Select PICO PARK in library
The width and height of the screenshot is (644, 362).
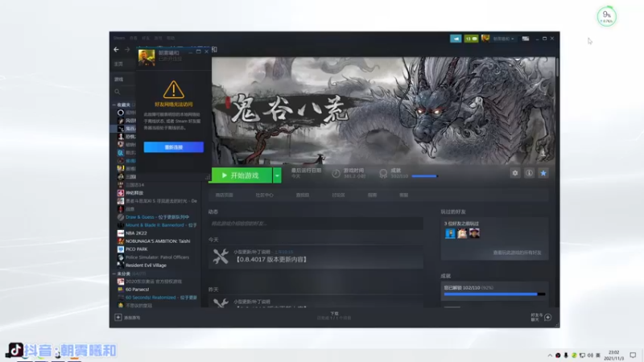pos(136,249)
